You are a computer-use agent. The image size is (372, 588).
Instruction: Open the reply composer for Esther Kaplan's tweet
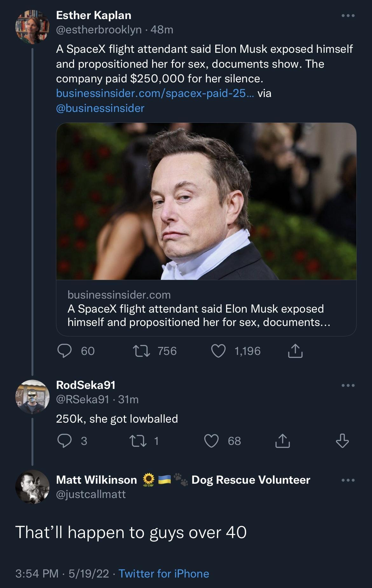[65, 351]
